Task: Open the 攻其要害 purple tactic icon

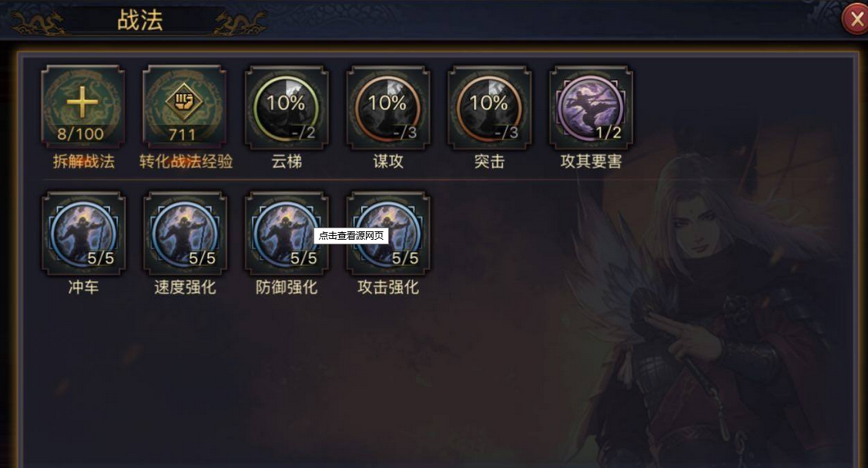Action: [591, 107]
